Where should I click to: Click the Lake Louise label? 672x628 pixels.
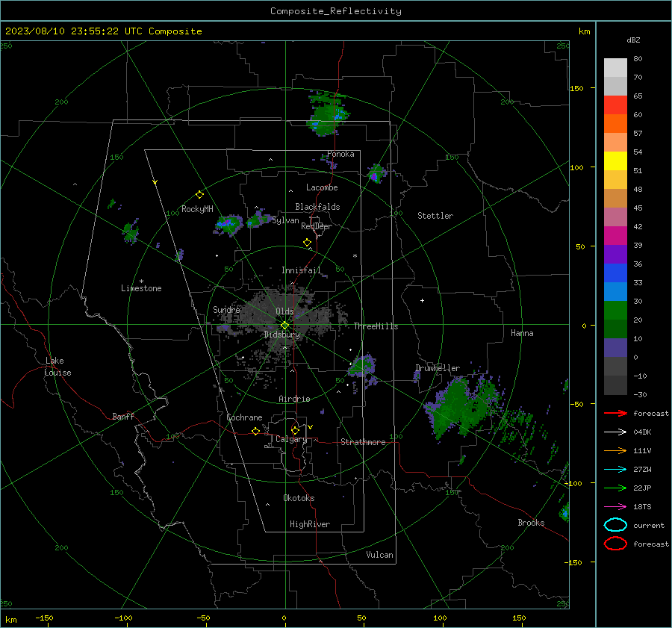(57, 367)
